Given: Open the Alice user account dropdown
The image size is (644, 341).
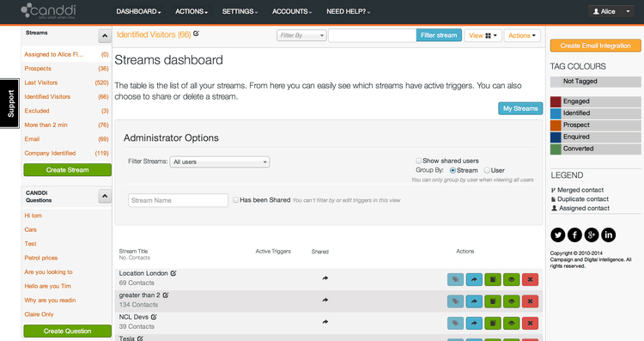Looking at the screenshot, I should [611, 11].
